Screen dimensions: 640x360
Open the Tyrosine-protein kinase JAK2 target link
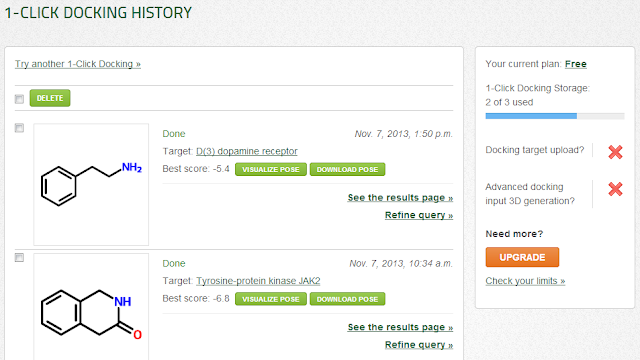point(258,281)
